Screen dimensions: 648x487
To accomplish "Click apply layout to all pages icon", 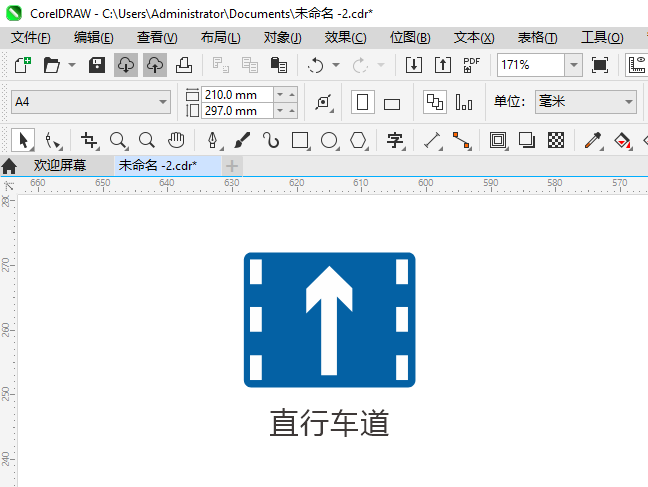I will pyautogui.click(x=435, y=102).
